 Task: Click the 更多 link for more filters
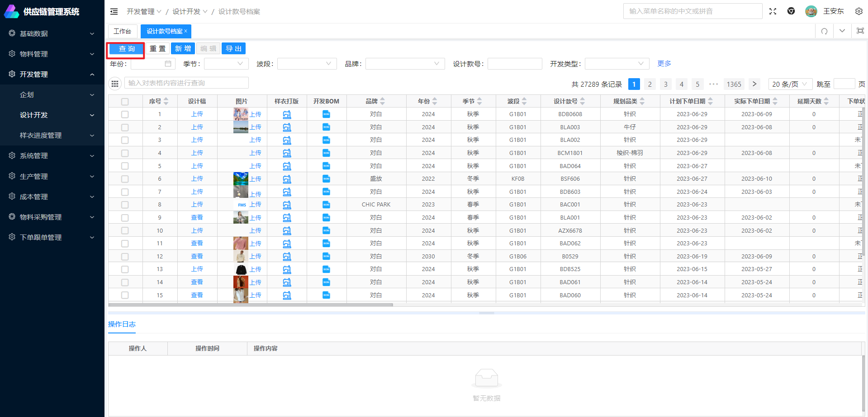click(664, 64)
